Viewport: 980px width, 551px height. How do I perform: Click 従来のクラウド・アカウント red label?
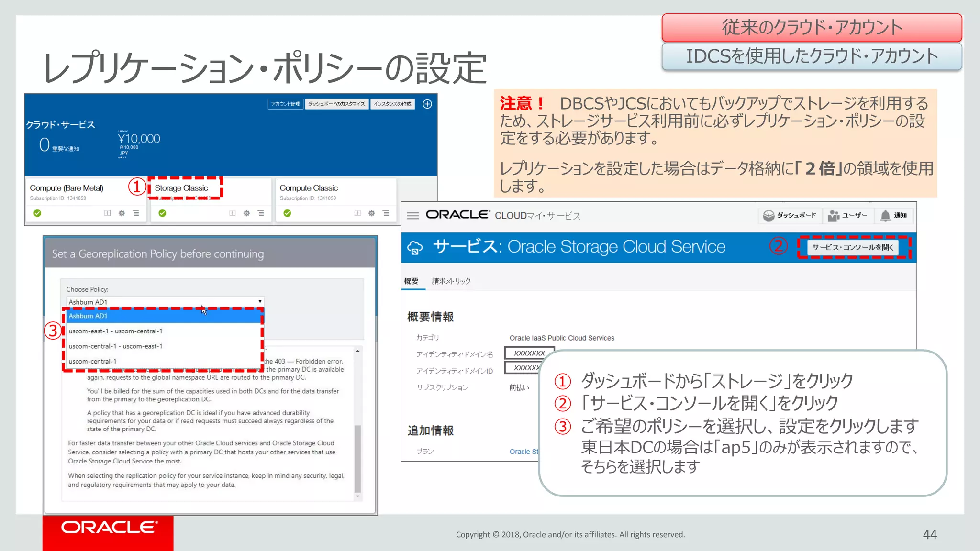tap(812, 28)
